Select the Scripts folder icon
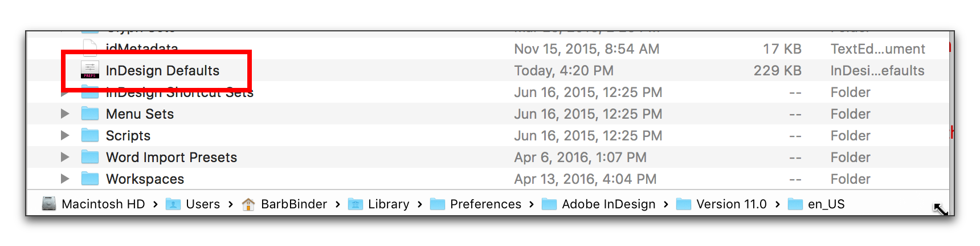This screenshot has width=980, height=246. [x=90, y=135]
